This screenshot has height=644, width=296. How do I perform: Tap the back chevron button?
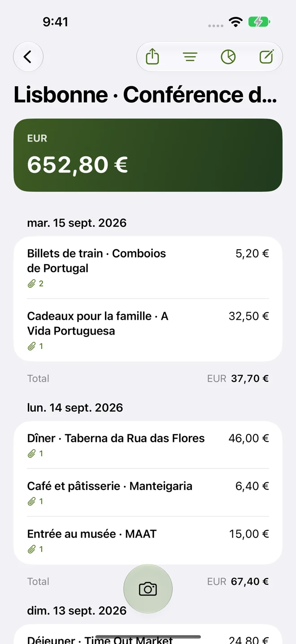[28, 57]
